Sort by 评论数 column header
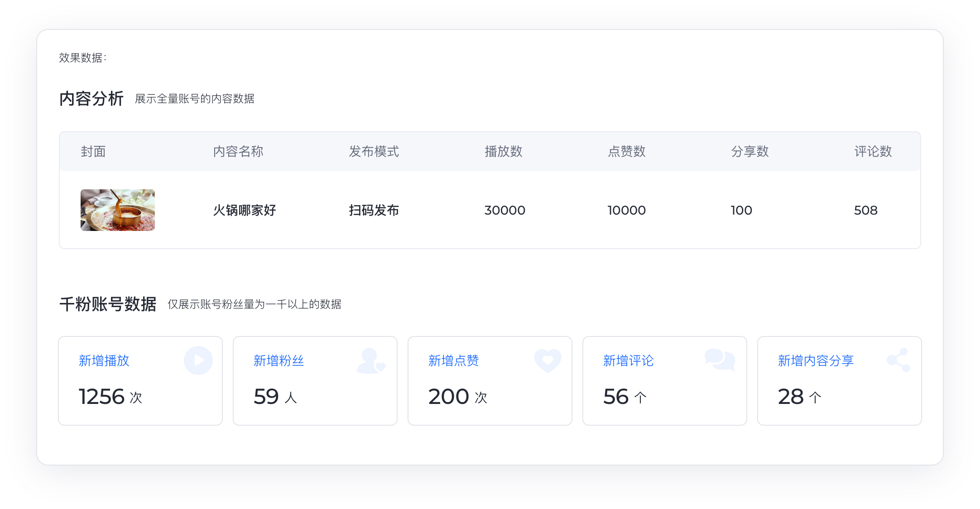 coord(873,151)
